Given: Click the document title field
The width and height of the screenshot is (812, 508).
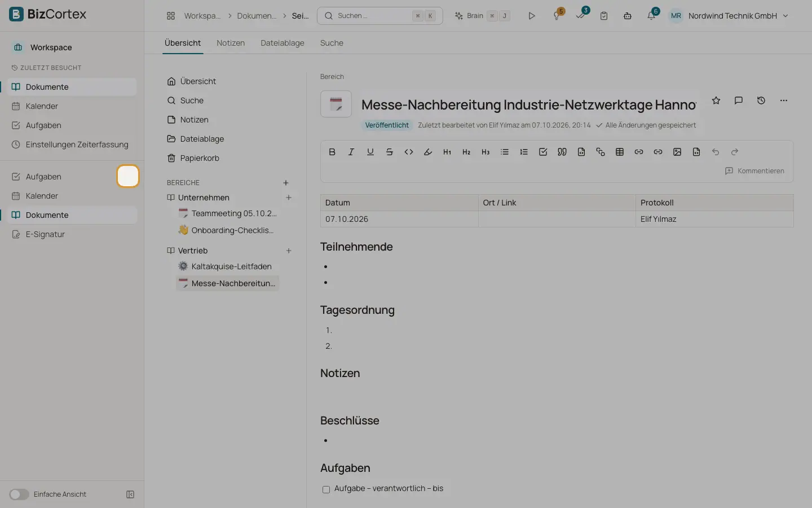Looking at the screenshot, I should point(529,104).
